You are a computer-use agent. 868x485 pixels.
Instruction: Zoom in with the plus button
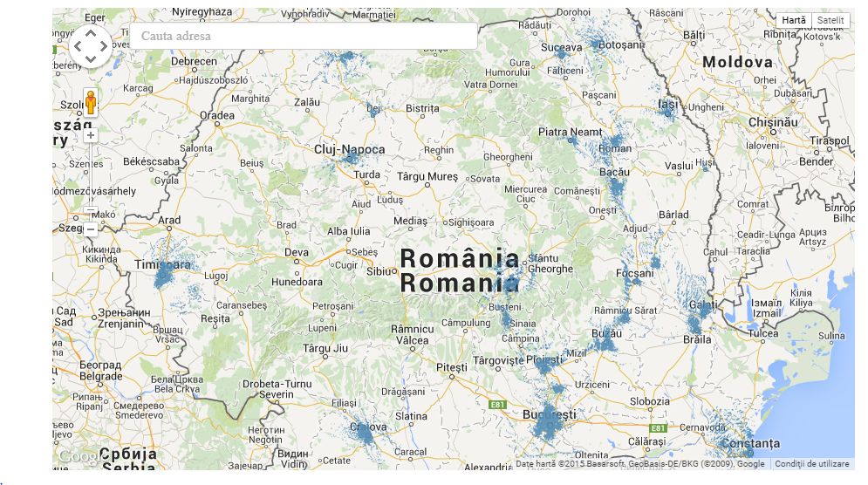pos(91,135)
